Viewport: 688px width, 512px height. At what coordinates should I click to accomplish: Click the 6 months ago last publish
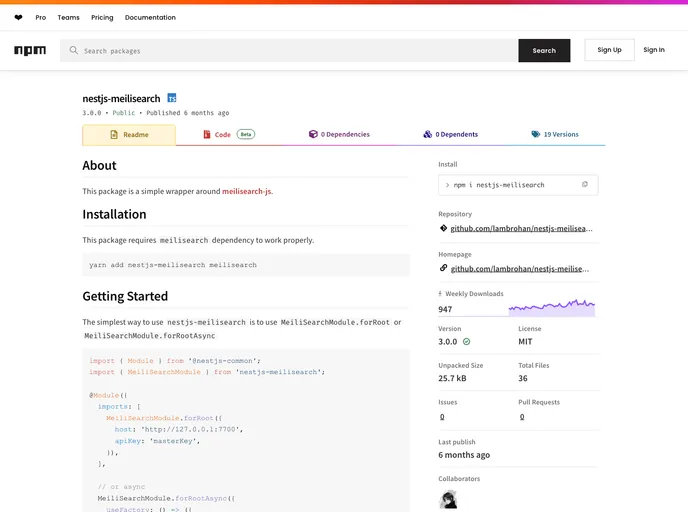(x=464, y=455)
